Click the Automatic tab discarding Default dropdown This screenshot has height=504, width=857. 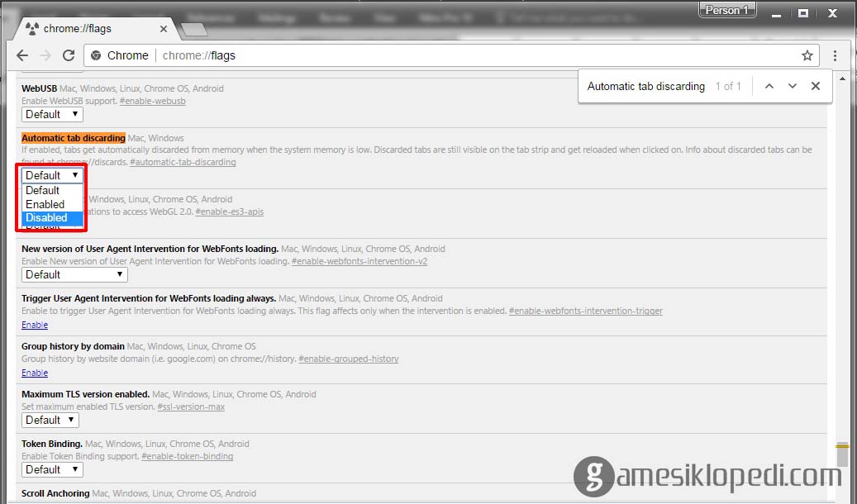click(52, 175)
